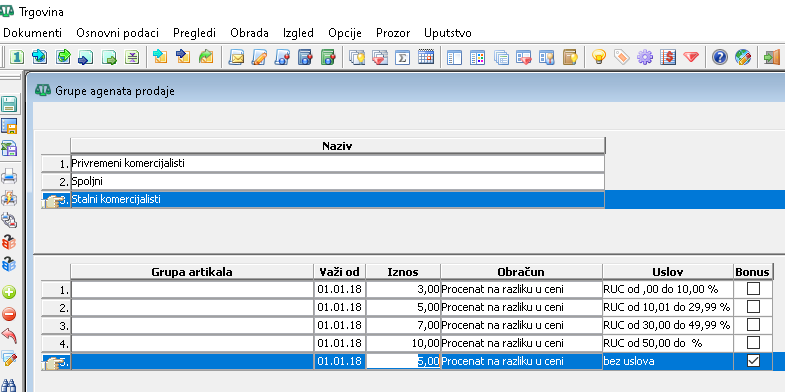Check Bonus box for RUC od 10,01 row

pos(753,306)
